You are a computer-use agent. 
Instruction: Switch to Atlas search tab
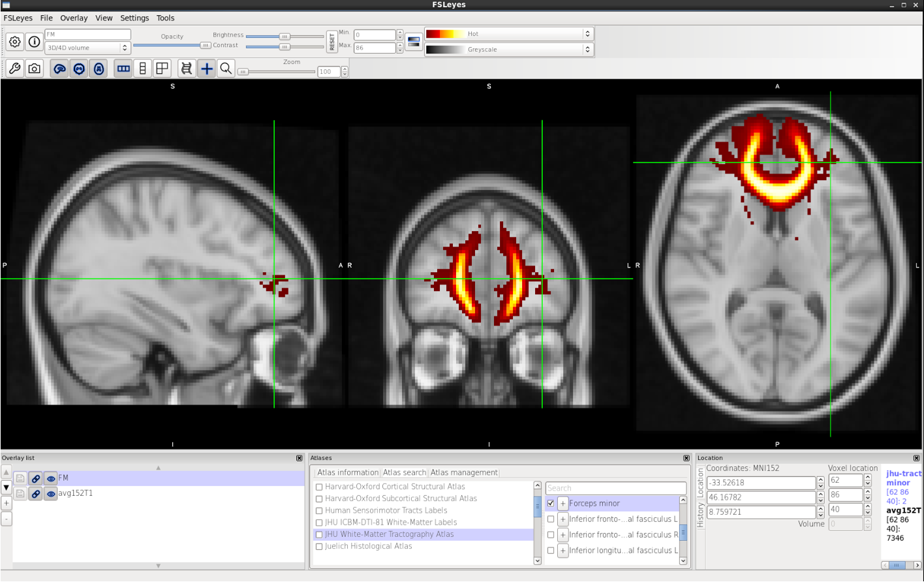pos(405,472)
